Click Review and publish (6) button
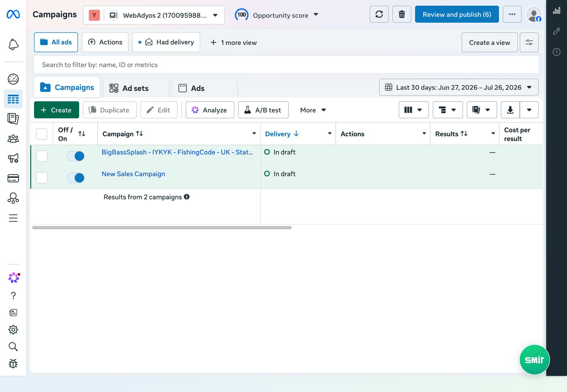Viewport: 567px width, 392px height. (457, 14)
